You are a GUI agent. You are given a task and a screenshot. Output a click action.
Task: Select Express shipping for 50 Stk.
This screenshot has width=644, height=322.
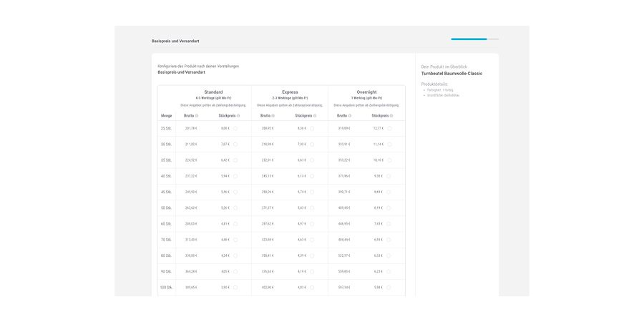click(312, 208)
